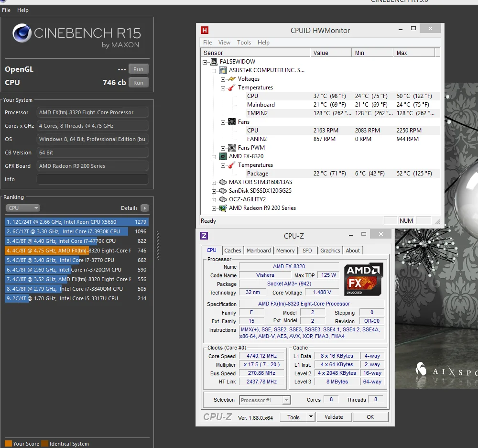
Task: Run the OpenGL benchmark
Action: (x=139, y=69)
